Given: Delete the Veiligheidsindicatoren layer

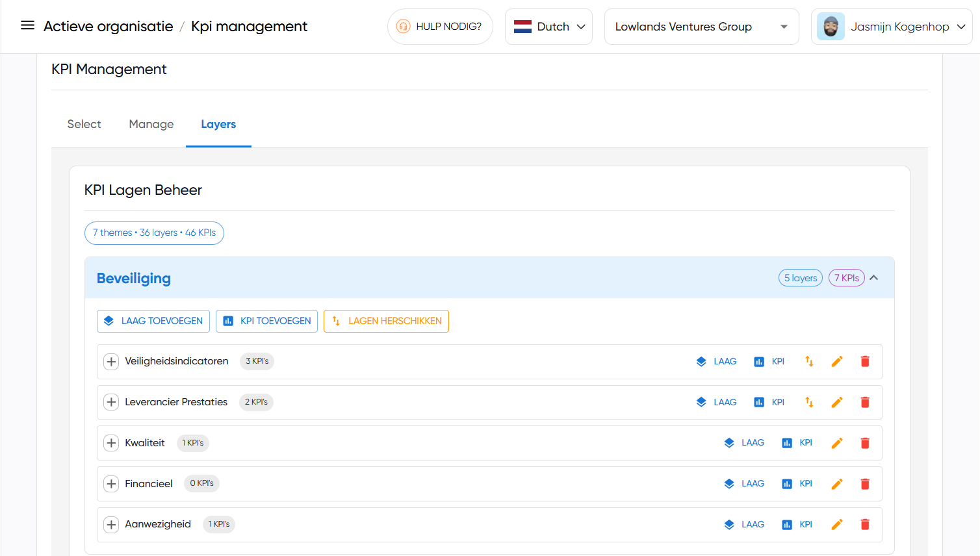Looking at the screenshot, I should pos(865,362).
